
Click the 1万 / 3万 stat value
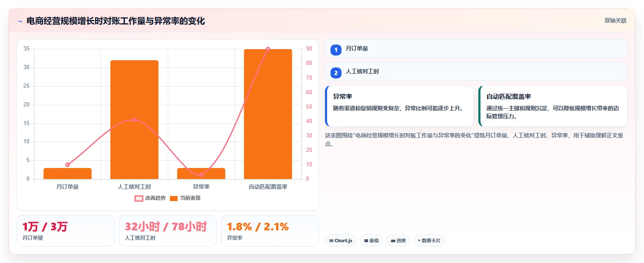tap(45, 227)
